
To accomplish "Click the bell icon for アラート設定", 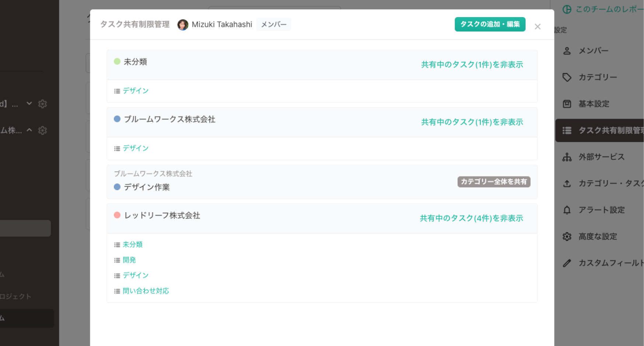I will (x=567, y=210).
